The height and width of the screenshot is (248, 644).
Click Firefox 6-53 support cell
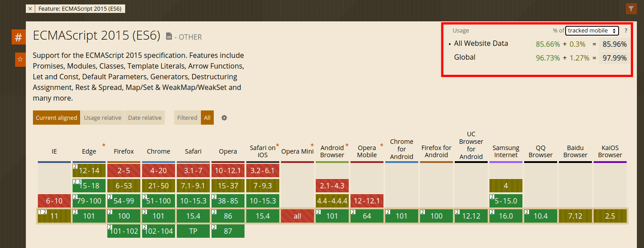[x=124, y=186]
